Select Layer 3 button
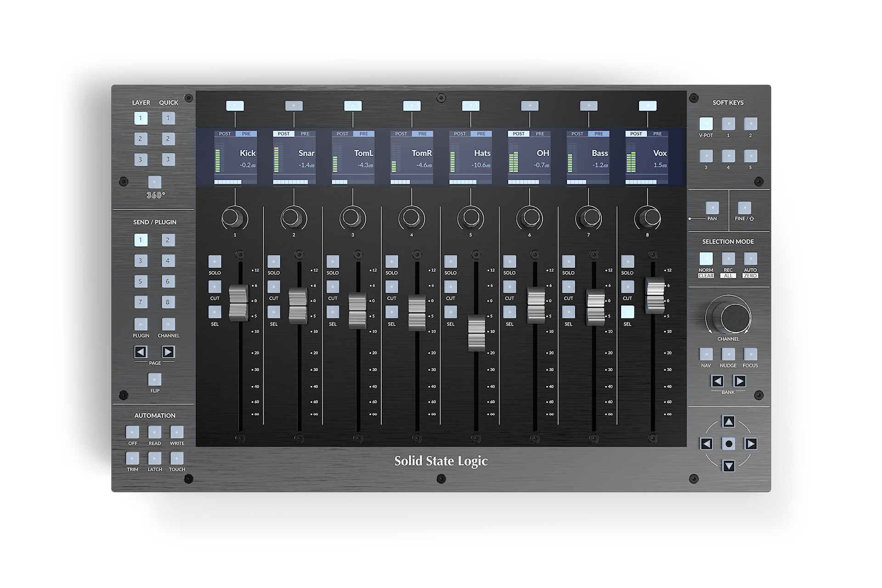This screenshot has width=882, height=588. [141, 159]
